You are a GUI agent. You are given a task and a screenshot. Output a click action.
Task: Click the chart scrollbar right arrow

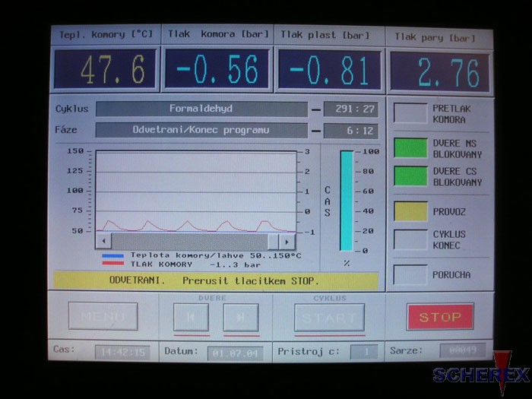287,242
